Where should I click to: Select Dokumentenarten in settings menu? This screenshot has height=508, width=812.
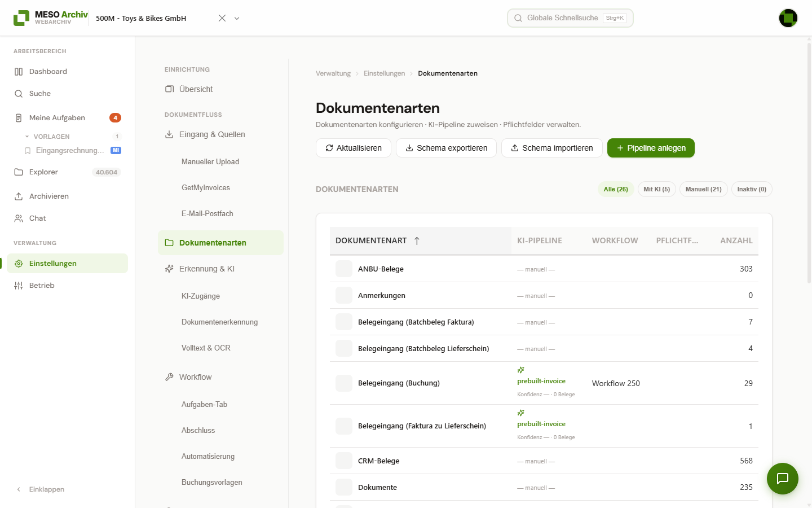point(220,243)
